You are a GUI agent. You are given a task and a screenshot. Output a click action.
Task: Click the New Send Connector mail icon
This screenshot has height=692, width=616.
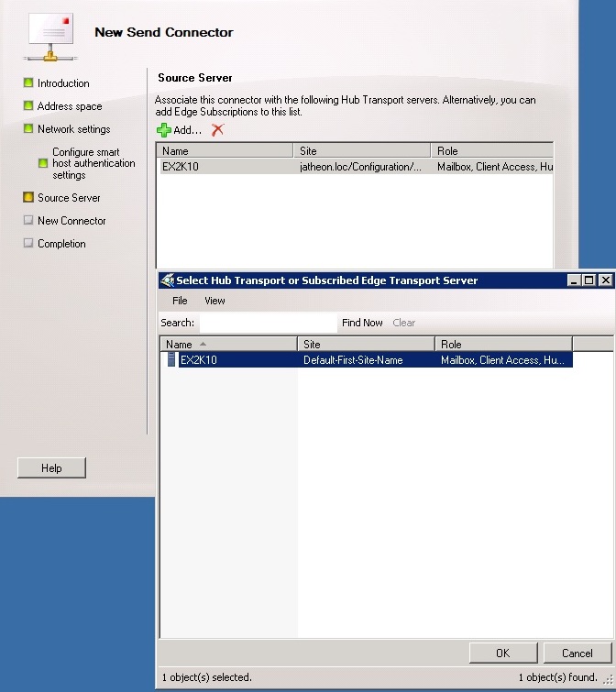point(50,37)
